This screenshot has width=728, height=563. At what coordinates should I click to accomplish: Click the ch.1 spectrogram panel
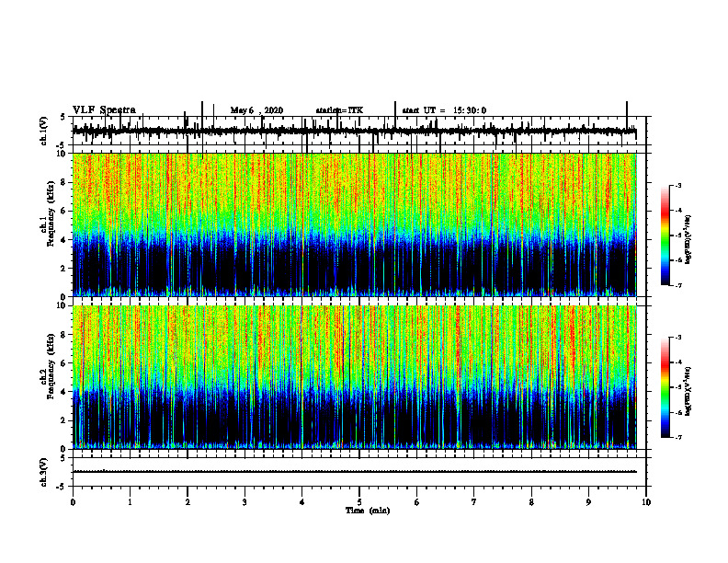[x=354, y=224]
